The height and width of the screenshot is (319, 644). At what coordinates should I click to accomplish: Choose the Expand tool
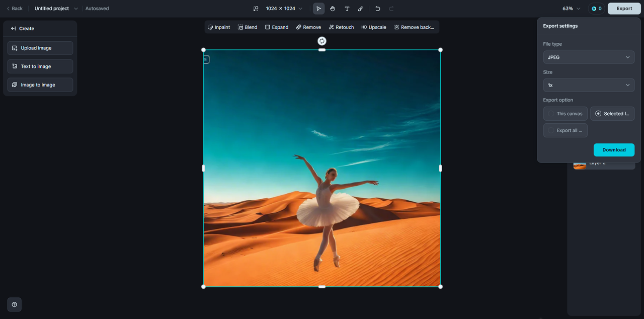pos(277,27)
